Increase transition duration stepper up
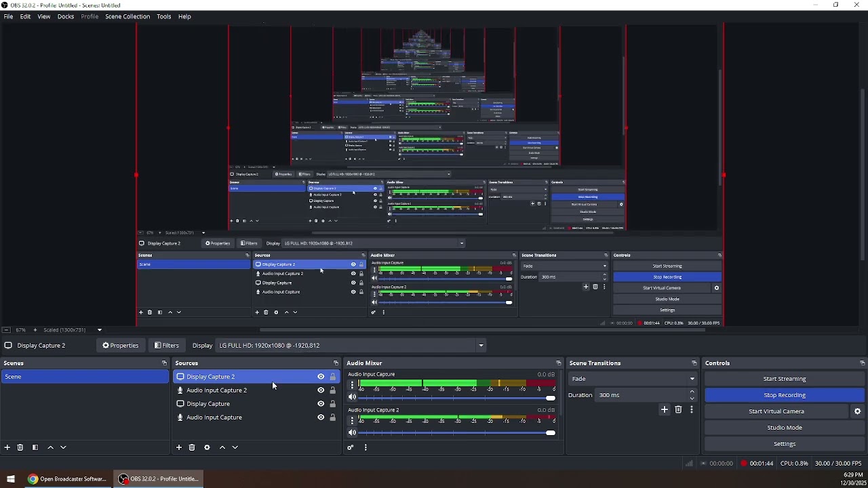This screenshot has width=868, height=488. (692, 392)
